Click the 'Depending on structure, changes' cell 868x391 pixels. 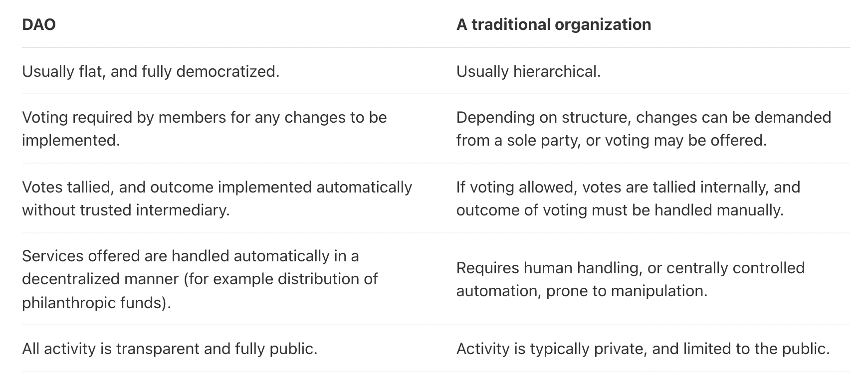tap(644, 129)
